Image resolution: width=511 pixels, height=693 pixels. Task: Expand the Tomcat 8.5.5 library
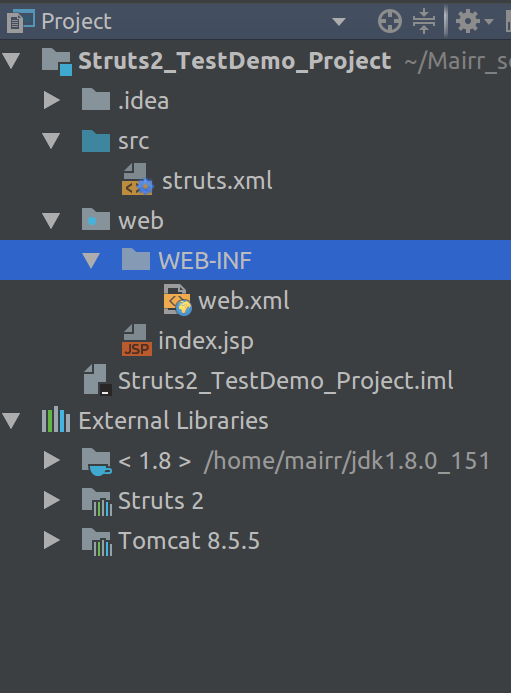coord(52,540)
